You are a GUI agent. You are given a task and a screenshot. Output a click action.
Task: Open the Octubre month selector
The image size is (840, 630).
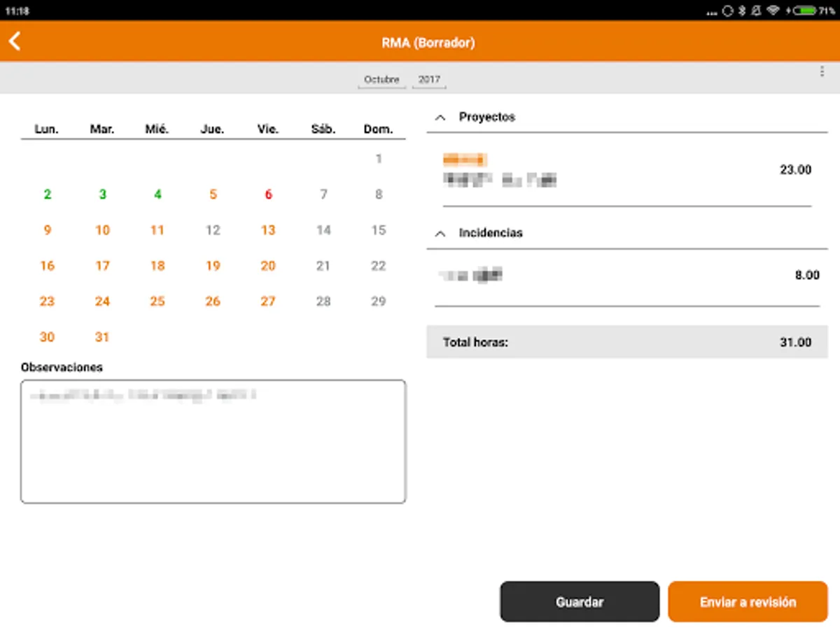381,80
